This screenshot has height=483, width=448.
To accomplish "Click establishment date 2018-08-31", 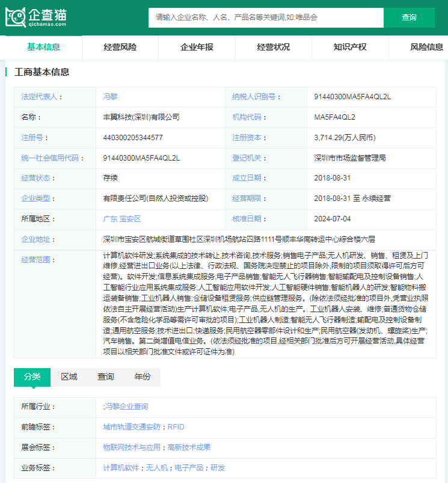I will 332,178.
